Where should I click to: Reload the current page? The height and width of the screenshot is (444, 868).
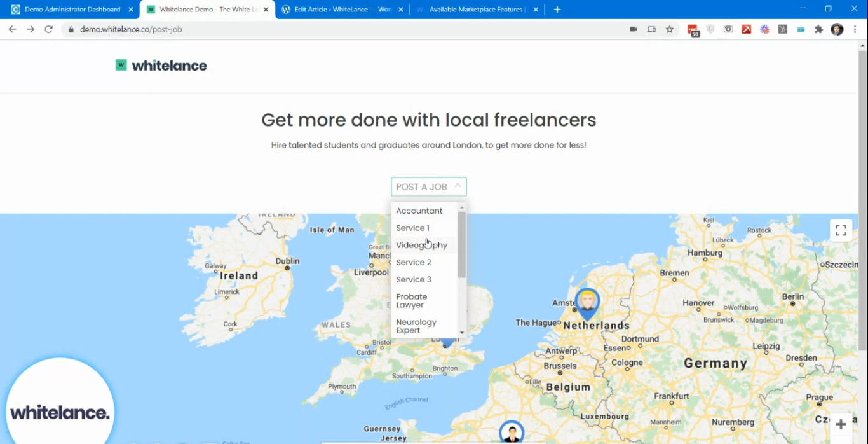(48, 29)
